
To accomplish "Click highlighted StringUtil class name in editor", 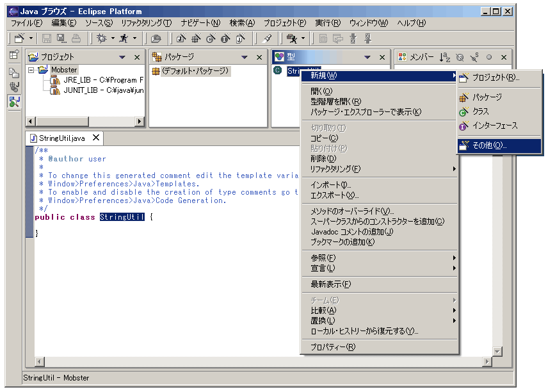I will coord(122,216).
